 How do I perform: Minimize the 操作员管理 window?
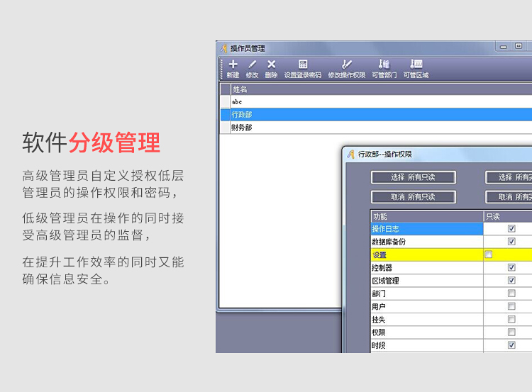pyautogui.click(x=504, y=47)
